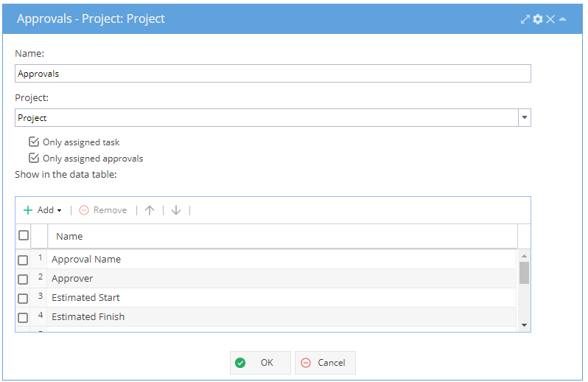Click the Remove button

pos(102,210)
